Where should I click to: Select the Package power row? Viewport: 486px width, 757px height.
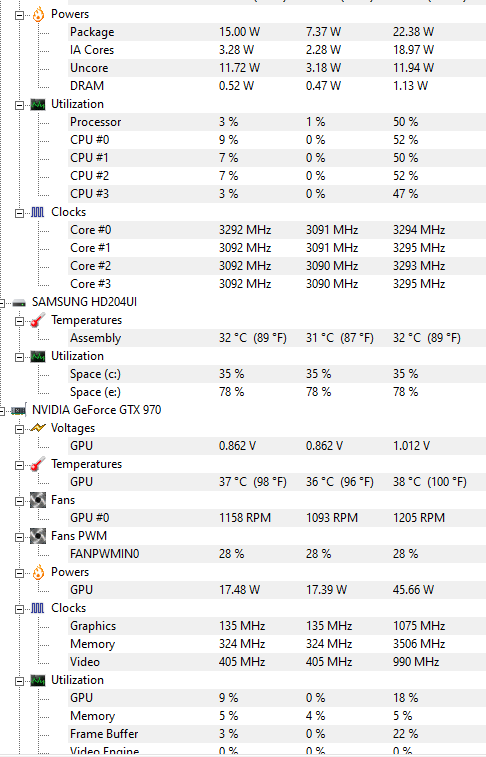277,32
